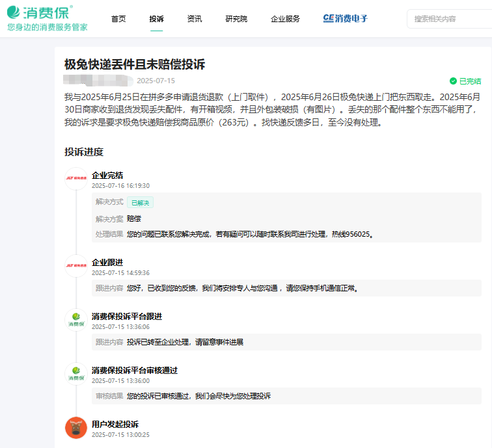Viewport: 492px width, 448px height.
Task: Click the J&T avatar beside 企业完结
Action: 76,178
